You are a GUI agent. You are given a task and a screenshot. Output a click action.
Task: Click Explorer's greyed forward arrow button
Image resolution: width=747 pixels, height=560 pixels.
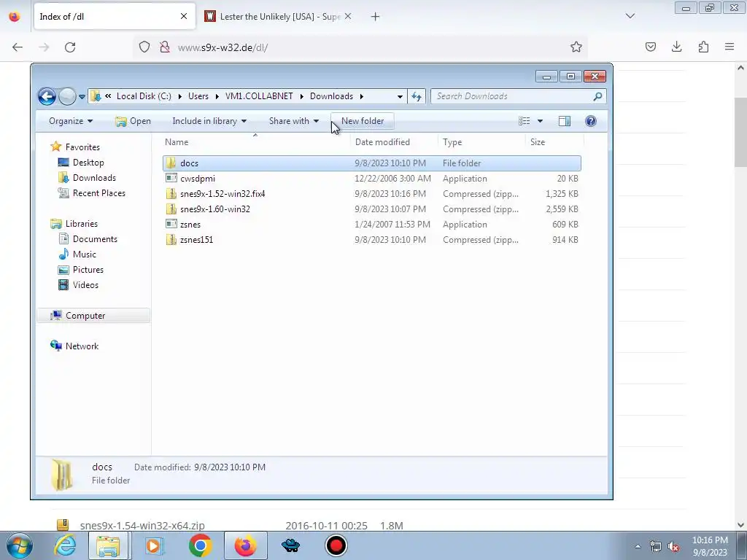[x=67, y=97]
